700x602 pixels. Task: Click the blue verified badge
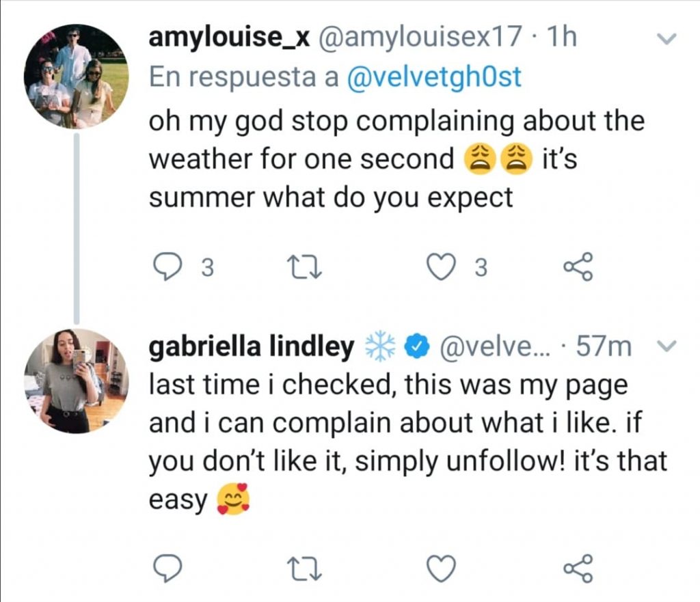click(x=416, y=346)
